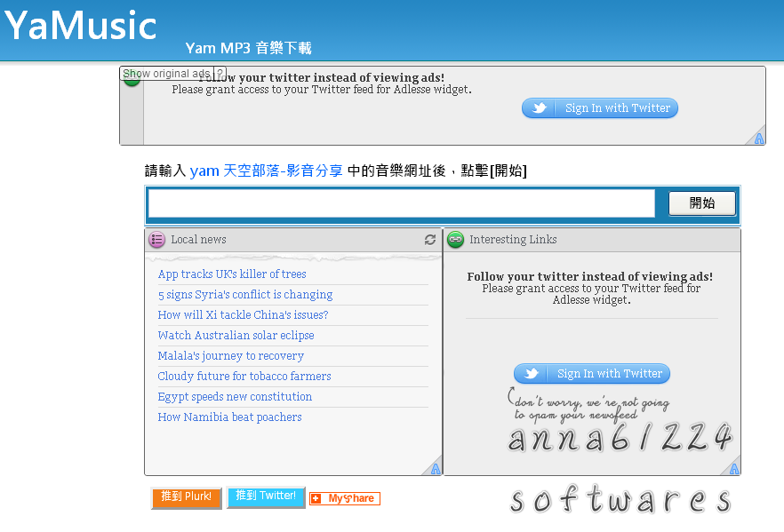
Task: Click the 'Interesting Links' panel title
Action: (x=513, y=240)
